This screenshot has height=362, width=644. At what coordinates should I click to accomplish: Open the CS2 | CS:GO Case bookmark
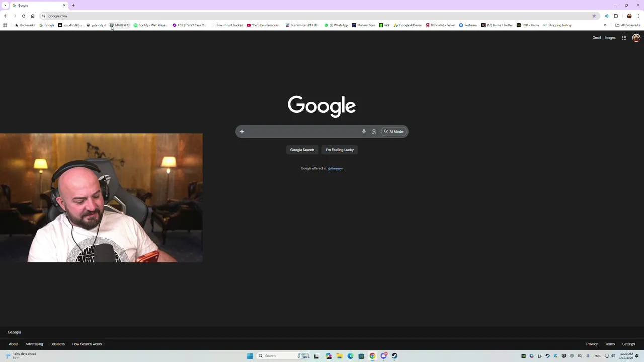coord(189,25)
